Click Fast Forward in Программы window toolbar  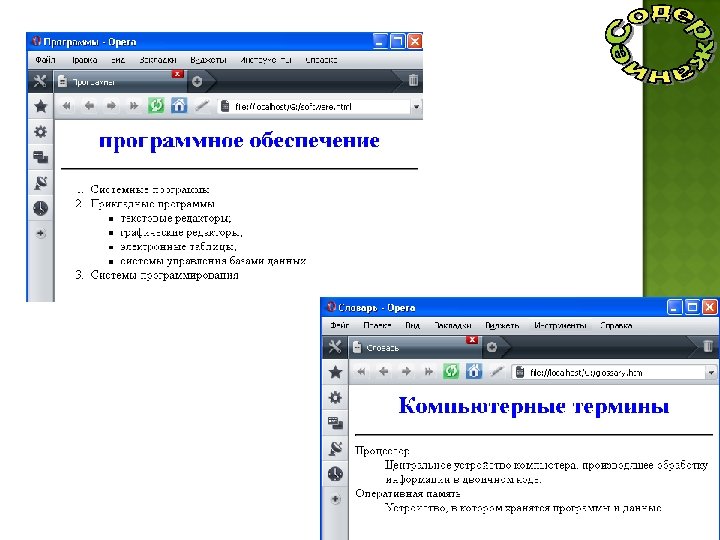[x=134, y=106]
